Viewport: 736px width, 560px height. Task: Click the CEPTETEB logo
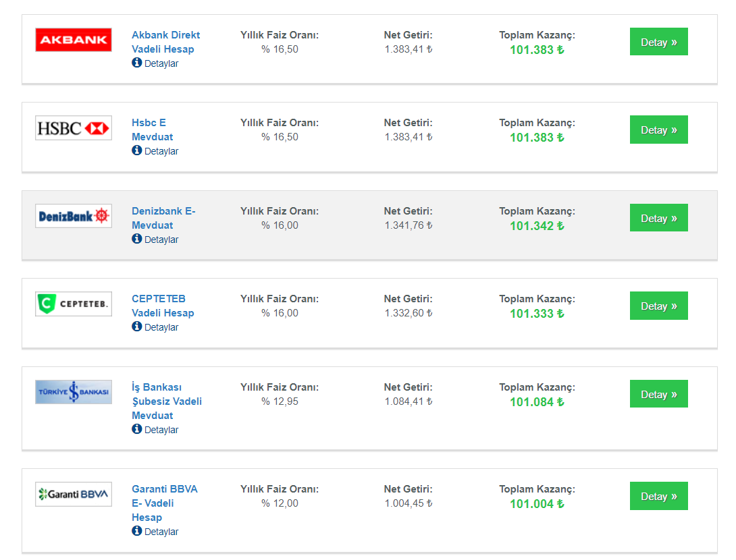(x=73, y=304)
